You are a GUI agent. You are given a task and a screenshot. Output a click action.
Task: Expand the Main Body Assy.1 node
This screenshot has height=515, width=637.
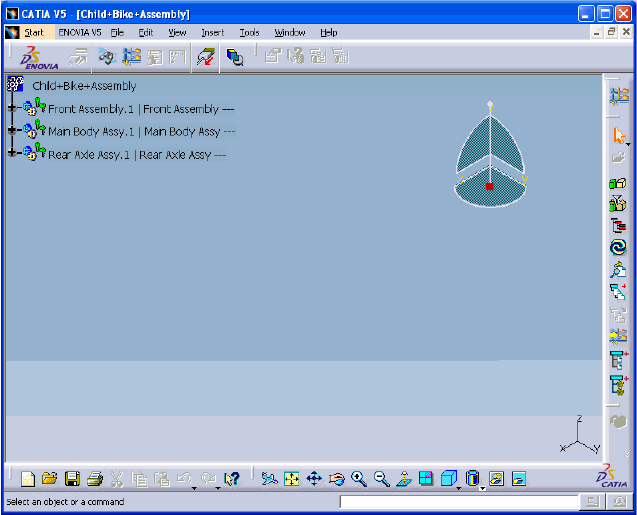pyautogui.click(x=11, y=130)
